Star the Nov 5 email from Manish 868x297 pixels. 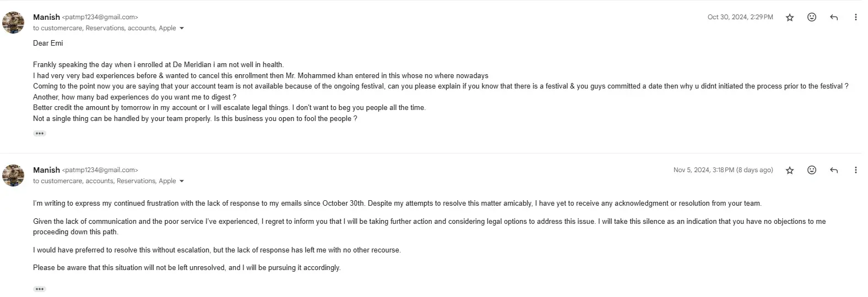(790, 170)
